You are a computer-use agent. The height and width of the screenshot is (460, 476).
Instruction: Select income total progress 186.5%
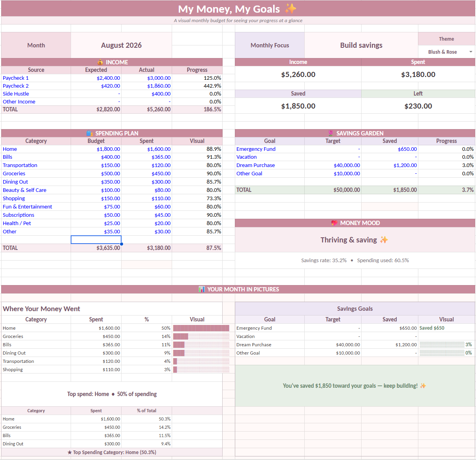[197, 109]
